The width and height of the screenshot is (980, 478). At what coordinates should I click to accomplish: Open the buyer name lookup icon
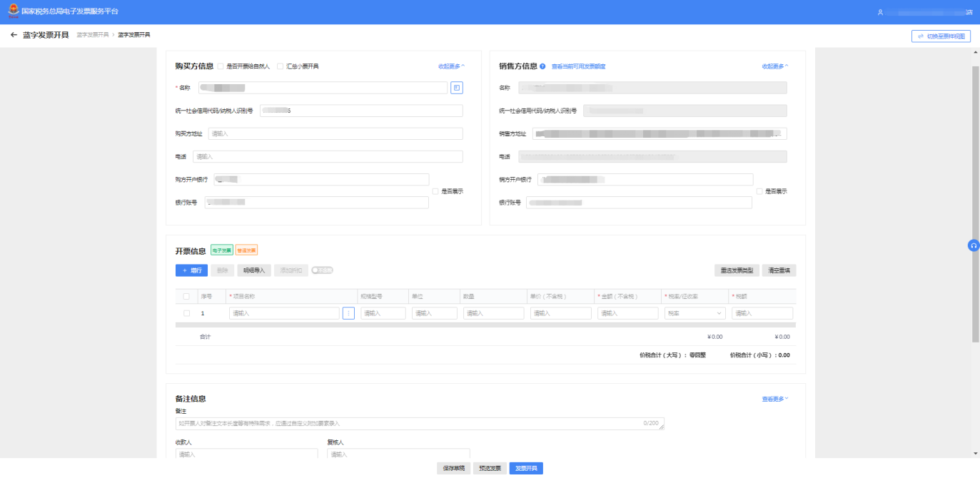point(457,88)
